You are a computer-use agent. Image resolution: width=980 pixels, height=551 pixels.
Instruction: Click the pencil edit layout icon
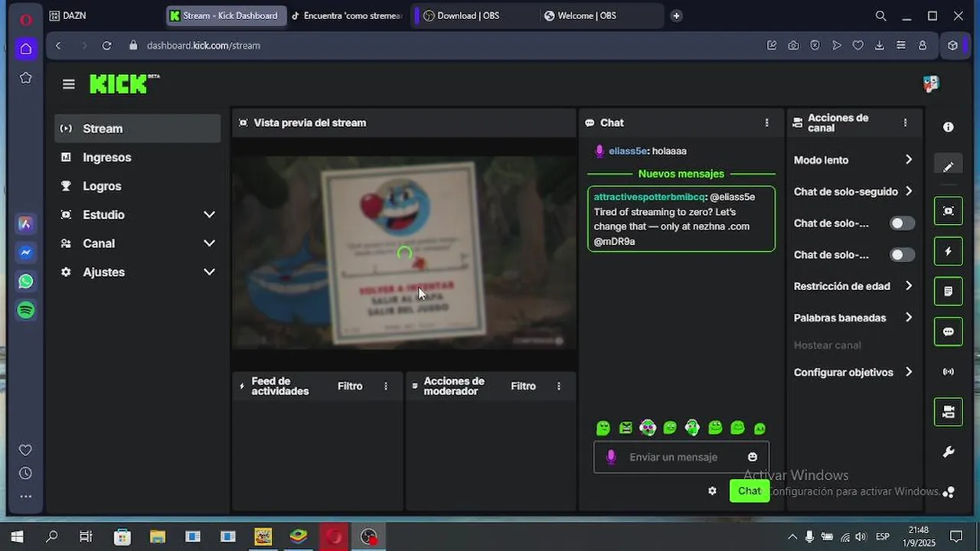[x=949, y=166]
